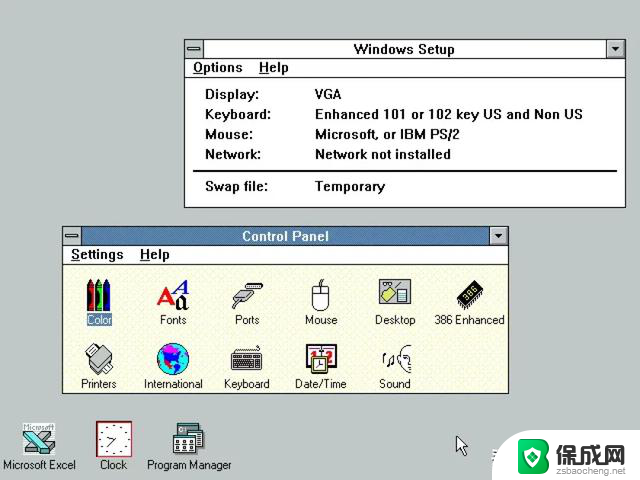
Task: Open Windows Setup's system control-menu box
Action: click(x=194, y=49)
